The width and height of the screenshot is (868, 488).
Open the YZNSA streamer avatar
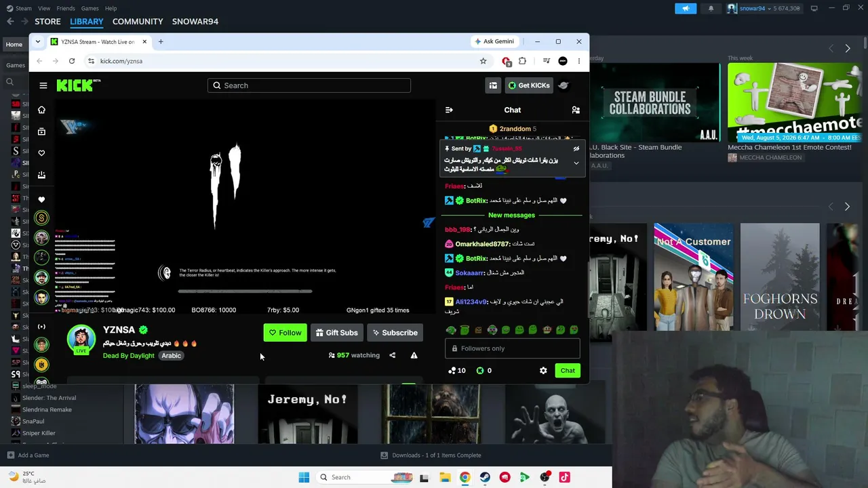[x=81, y=340]
